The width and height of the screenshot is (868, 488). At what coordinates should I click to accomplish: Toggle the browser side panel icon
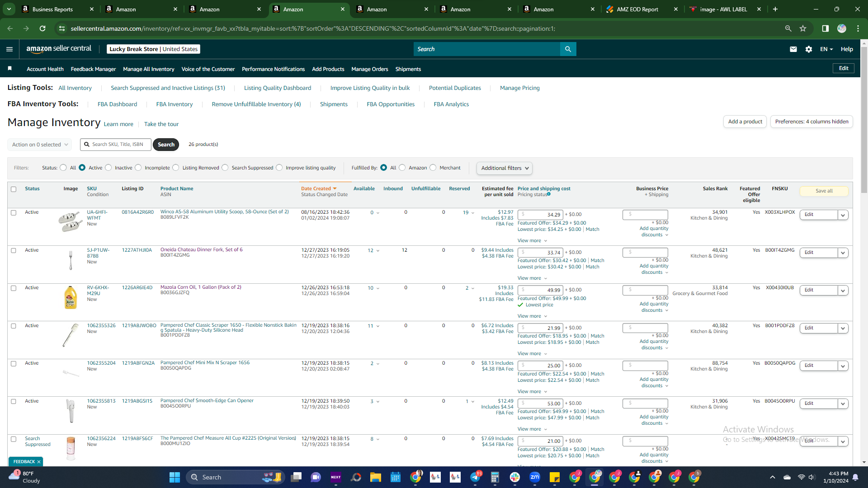[x=826, y=28]
